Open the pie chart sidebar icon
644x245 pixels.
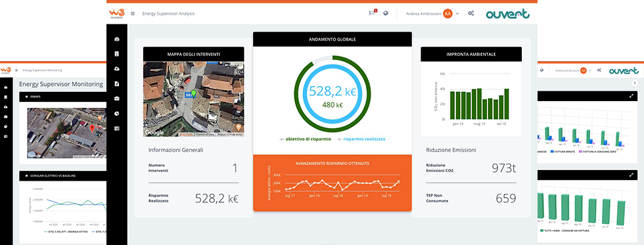click(x=117, y=113)
